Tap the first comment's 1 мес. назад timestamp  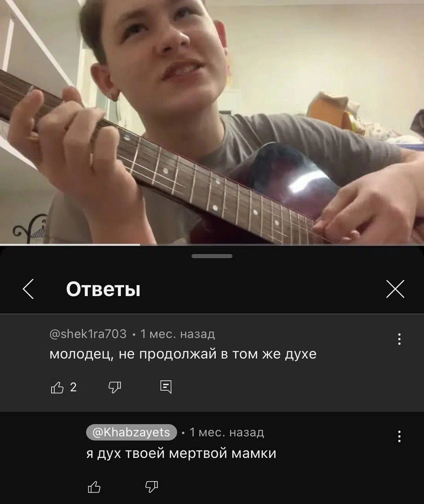(178, 334)
